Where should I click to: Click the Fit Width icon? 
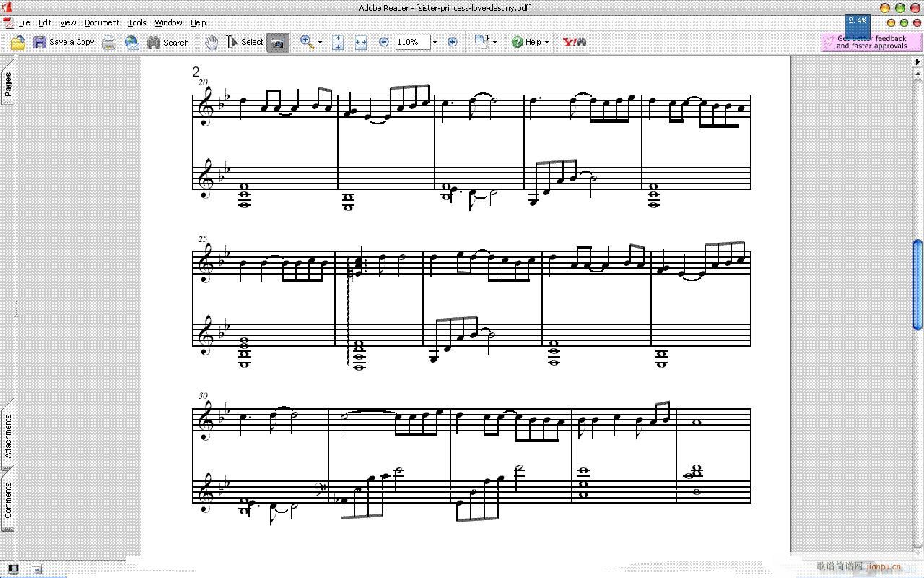click(x=361, y=43)
